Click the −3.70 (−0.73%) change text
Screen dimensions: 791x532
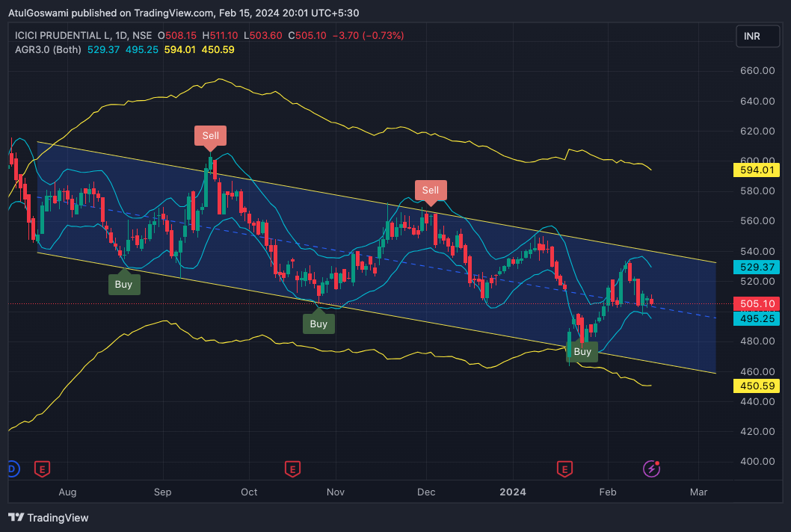pos(369,35)
